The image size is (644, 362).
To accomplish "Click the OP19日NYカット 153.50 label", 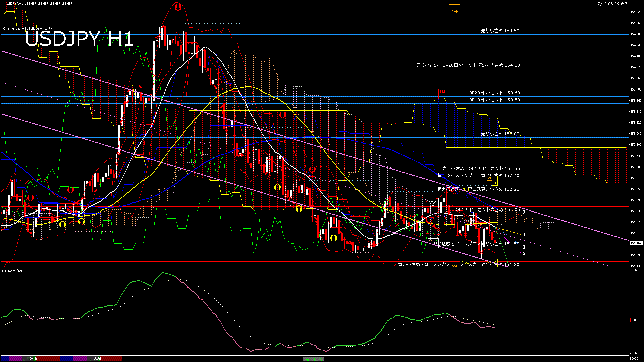I will (494, 100).
